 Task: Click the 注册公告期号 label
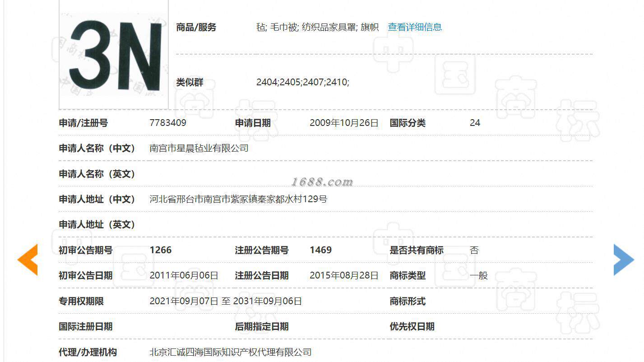point(262,250)
